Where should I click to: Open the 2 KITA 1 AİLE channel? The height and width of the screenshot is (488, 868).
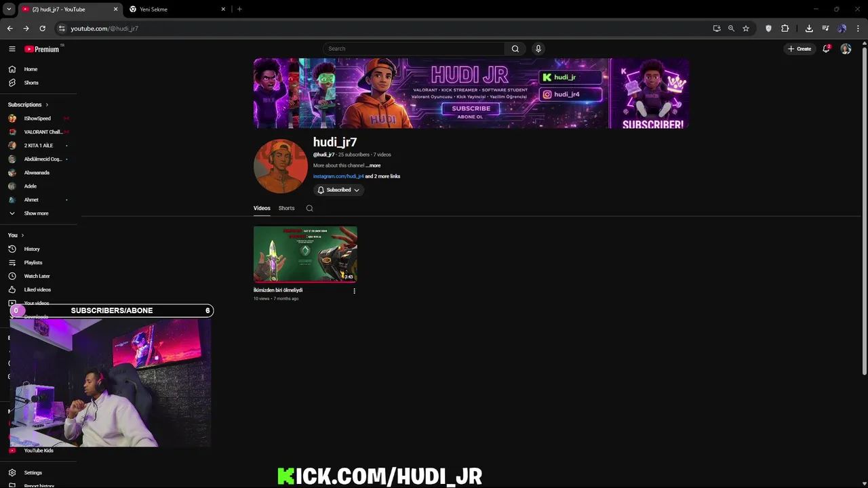[x=38, y=146]
